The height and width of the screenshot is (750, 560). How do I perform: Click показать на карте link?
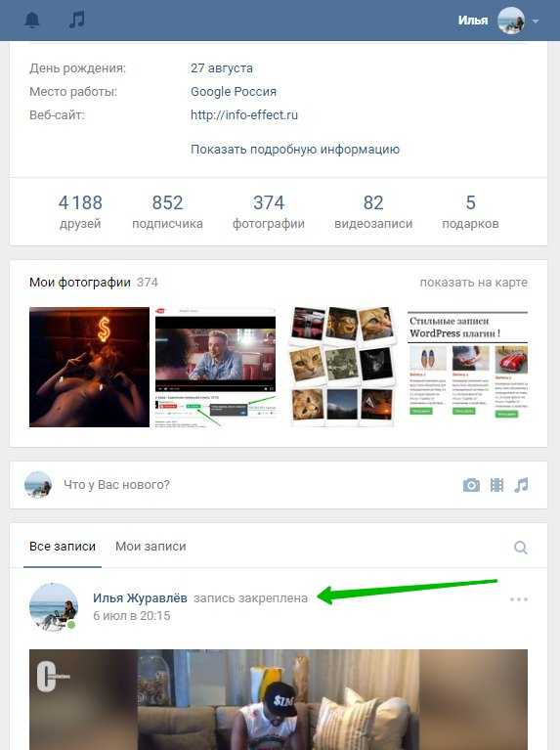click(473, 283)
